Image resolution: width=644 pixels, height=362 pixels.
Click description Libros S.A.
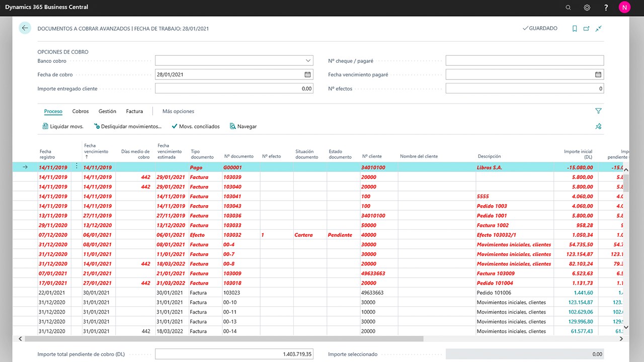[x=490, y=167]
